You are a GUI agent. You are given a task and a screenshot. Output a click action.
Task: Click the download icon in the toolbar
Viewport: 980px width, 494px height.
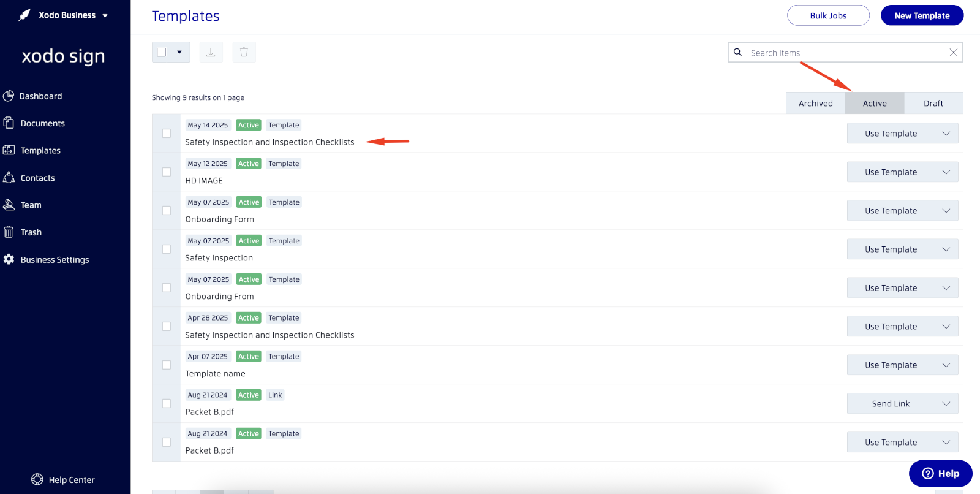(x=211, y=52)
